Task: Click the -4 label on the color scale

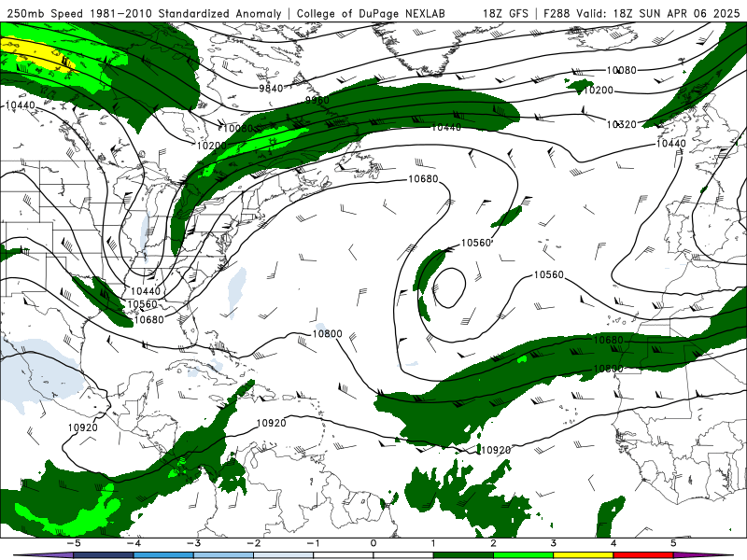Action: click(134, 543)
